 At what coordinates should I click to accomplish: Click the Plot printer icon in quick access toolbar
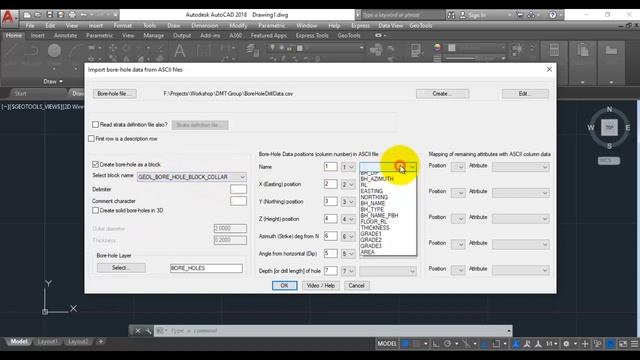(72, 15)
